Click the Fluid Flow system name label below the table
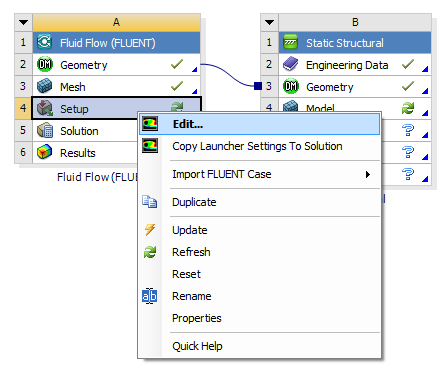This screenshot has width=442, height=374. point(97,177)
